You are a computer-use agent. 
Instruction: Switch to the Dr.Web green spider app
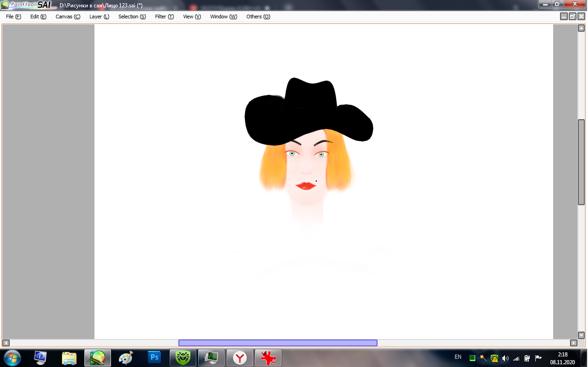pyautogui.click(x=183, y=358)
